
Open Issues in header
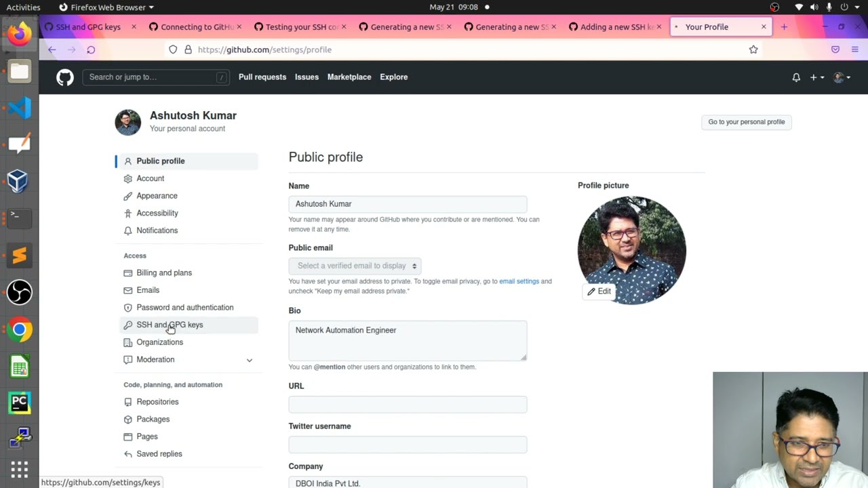(x=307, y=77)
